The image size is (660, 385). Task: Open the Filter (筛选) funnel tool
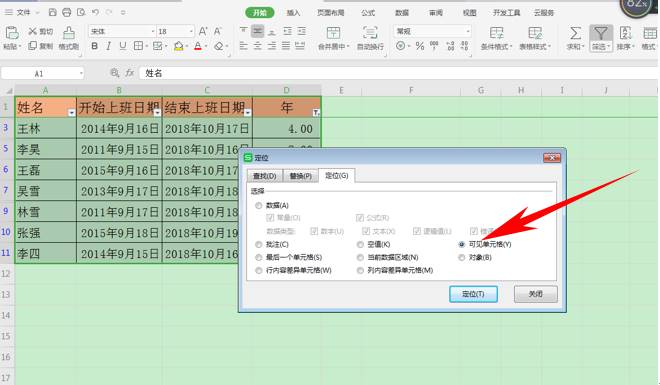pos(601,38)
